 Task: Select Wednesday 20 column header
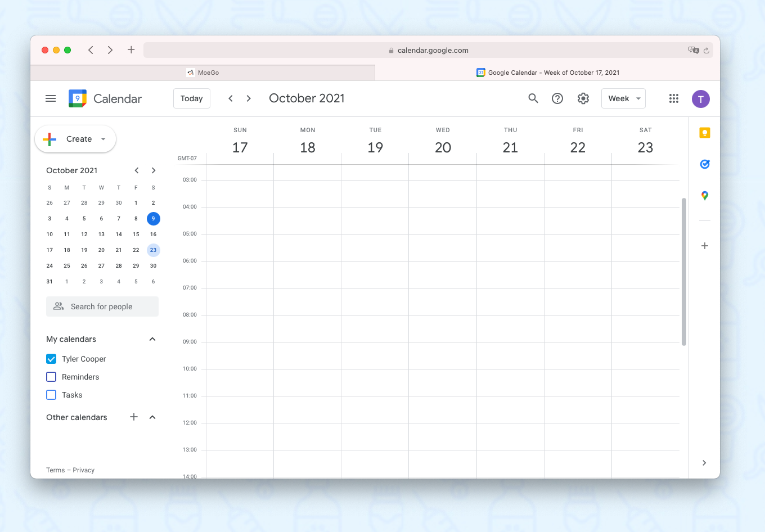click(x=443, y=141)
